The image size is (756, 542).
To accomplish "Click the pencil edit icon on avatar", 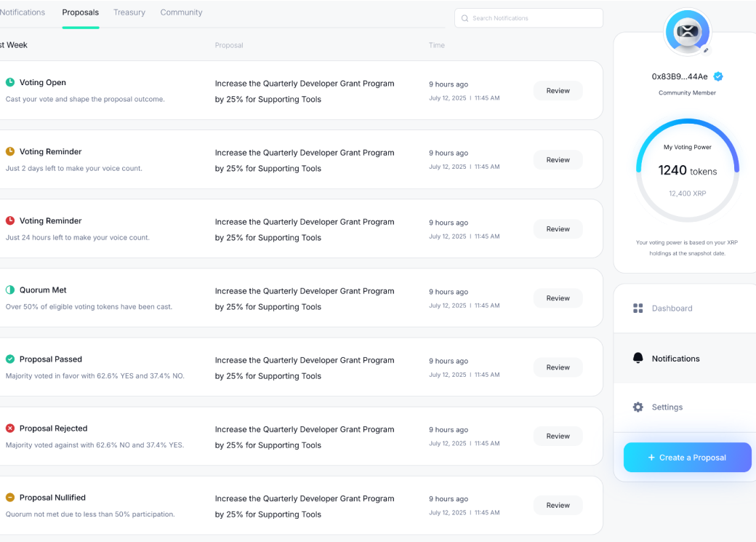I will pyautogui.click(x=706, y=50).
